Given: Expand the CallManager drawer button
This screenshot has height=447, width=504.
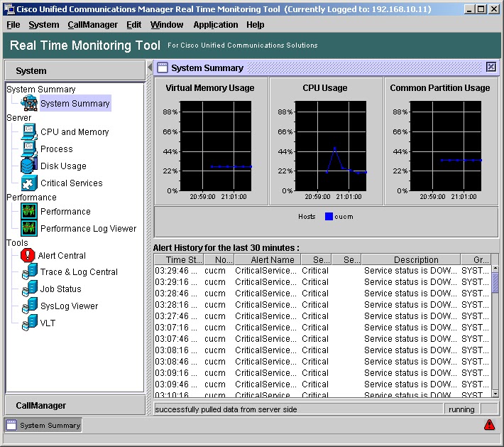Looking at the screenshot, I should click(75, 405).
